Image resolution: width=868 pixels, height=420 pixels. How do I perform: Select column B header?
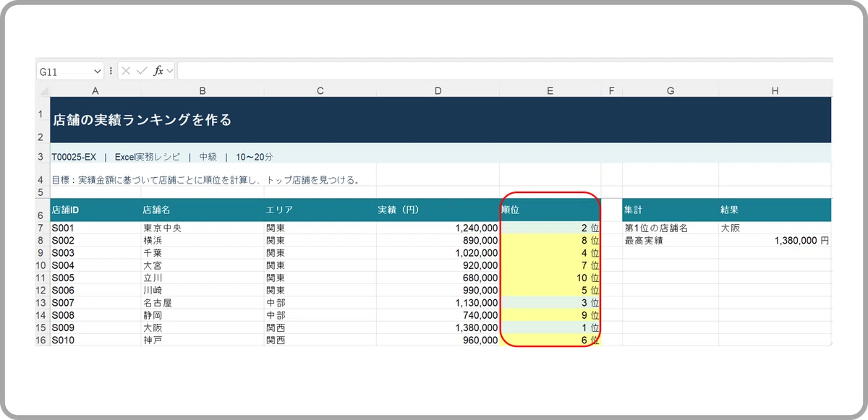[x=203, y=91]
